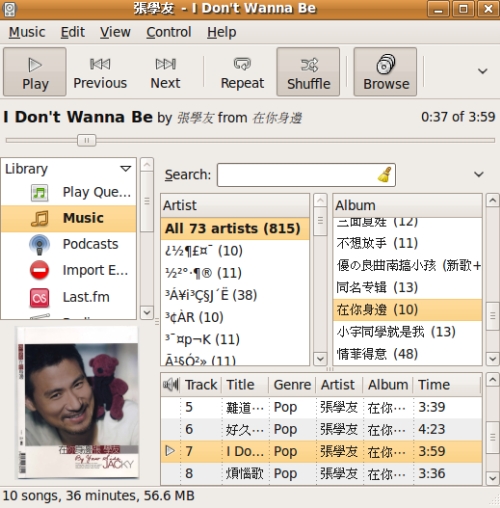Open the toolbar overflow arrow
Viewport: 500px width, 508px height.
(x=482, y=71)
